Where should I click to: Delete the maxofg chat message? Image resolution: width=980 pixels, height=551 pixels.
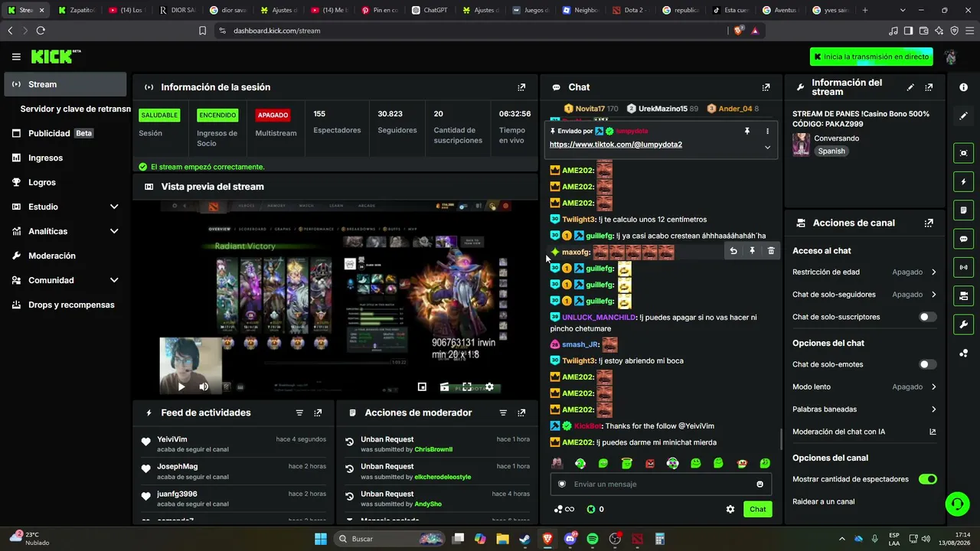[x=771, y=251]
